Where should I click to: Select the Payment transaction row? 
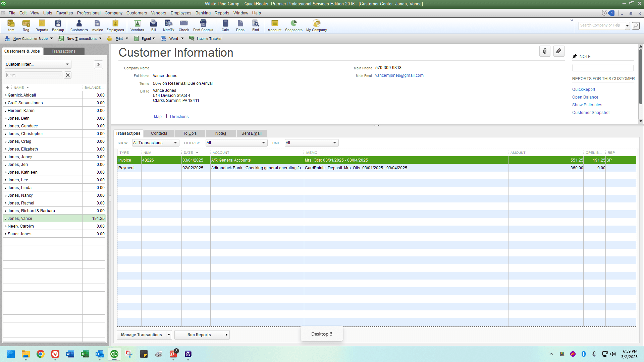pyautogui.click(x=376, y=168)
